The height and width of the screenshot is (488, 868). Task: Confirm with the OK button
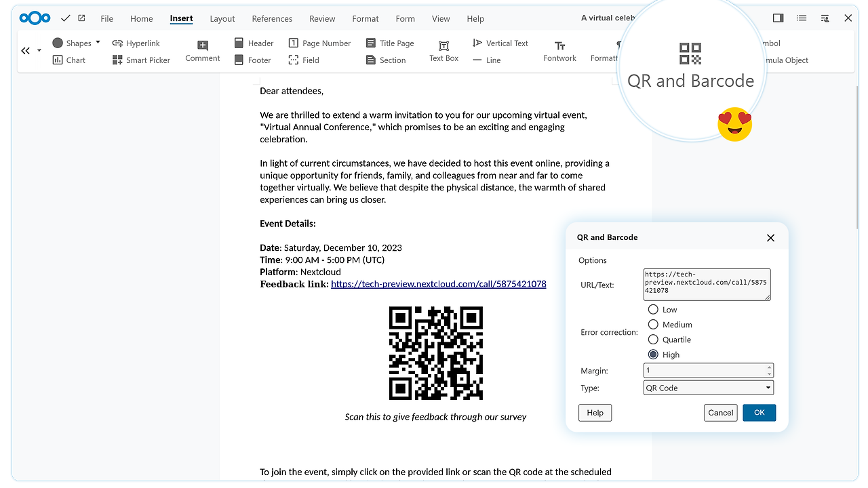[759, 413]
